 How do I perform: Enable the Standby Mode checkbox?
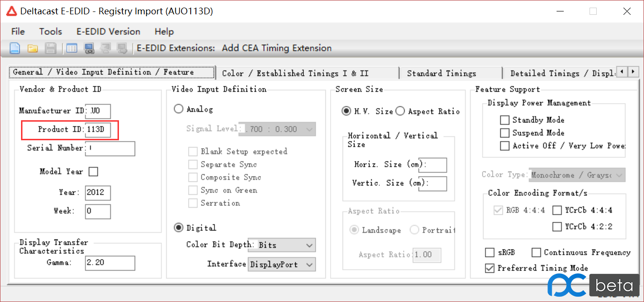pyautogui.click(x=504, y=120)
